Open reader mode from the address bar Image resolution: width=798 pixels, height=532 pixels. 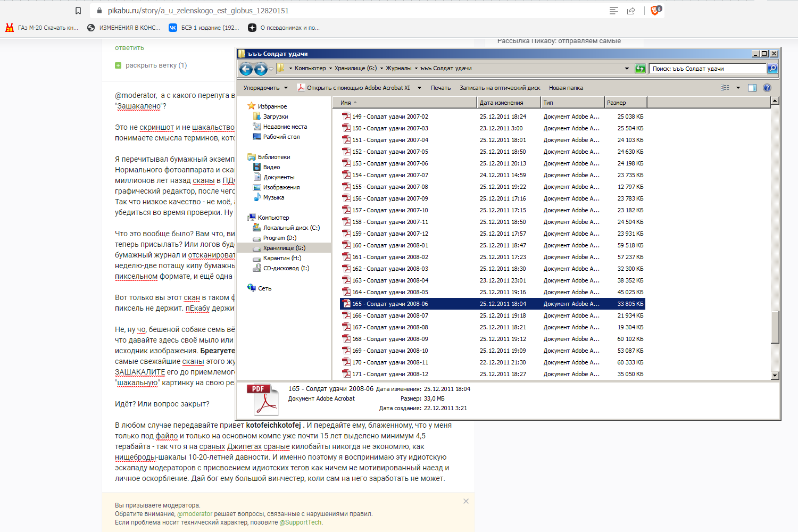(x=613, y=11)
